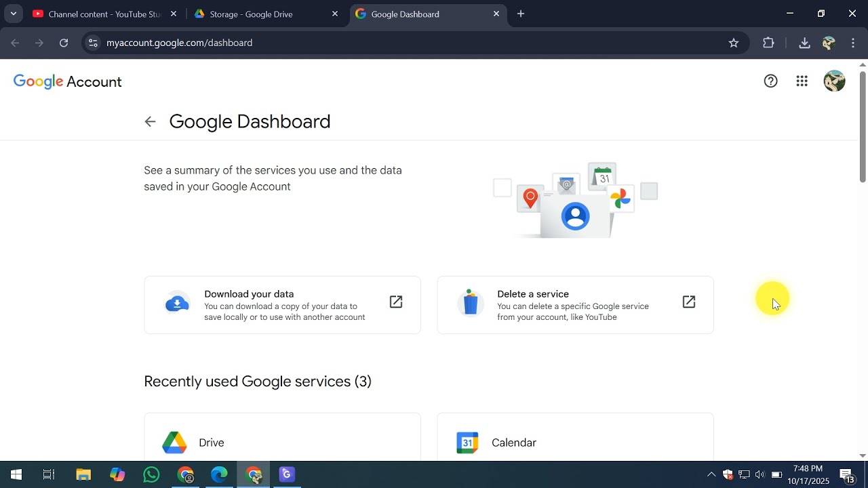Click the page vertical scrollbar thumb

click(x=863, y=127)
